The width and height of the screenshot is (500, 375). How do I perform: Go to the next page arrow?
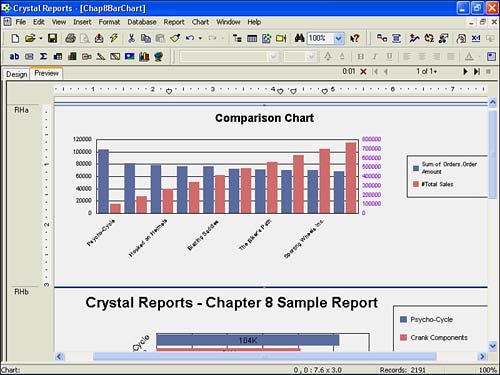[x=465, y=71]
